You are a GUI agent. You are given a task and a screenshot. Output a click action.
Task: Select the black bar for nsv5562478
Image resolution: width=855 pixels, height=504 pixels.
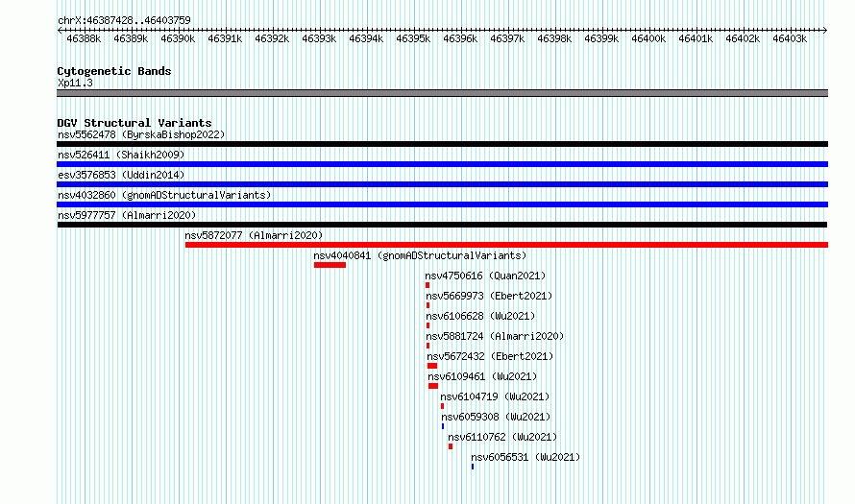point(442,144)
